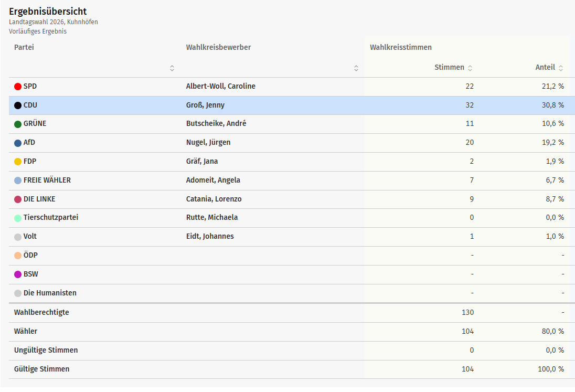
Task: Click the black CDU color dot
Action: point(18,105)
